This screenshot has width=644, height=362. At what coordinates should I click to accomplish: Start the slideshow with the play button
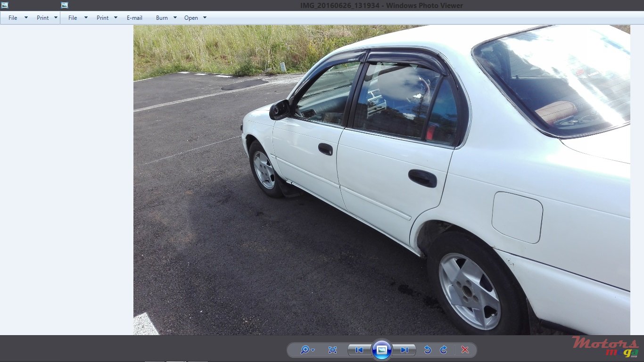382,350
